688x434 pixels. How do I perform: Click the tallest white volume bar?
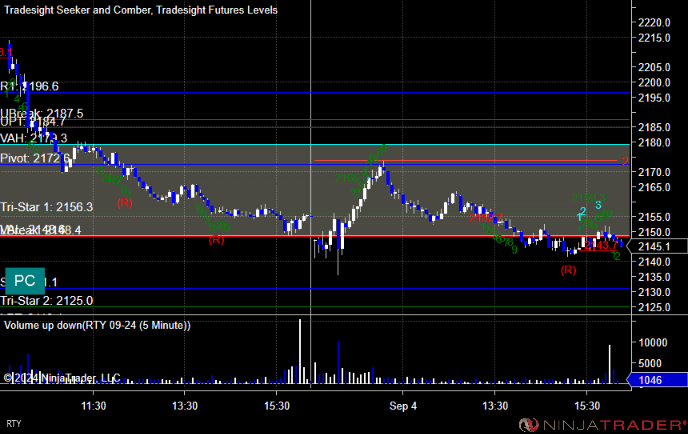click(300, 351)
